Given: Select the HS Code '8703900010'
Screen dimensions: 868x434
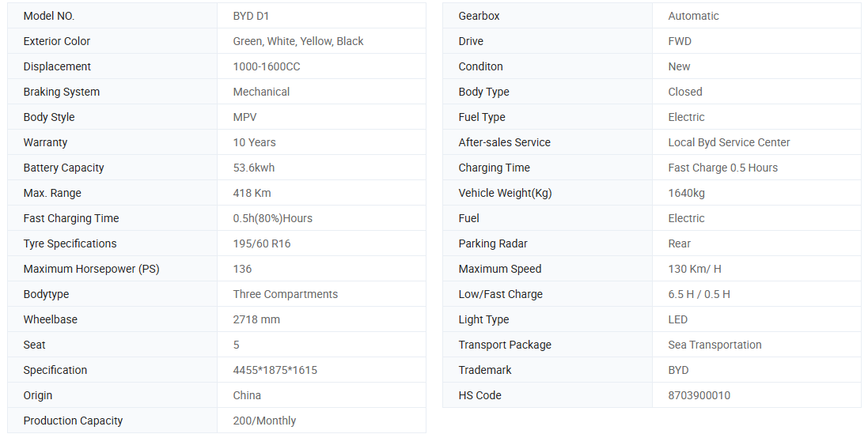Looking at the screenshot, I should pyautogui.click(x=699, y=395).
